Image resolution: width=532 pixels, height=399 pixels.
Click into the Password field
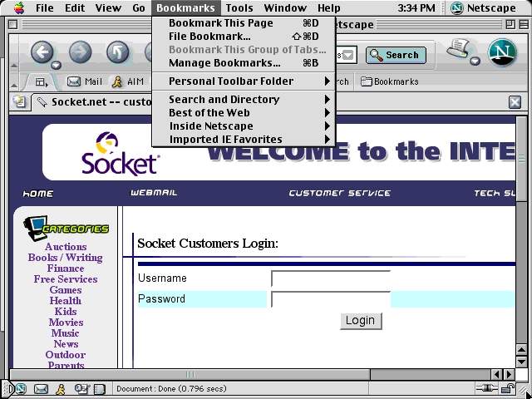pos(331,299)
